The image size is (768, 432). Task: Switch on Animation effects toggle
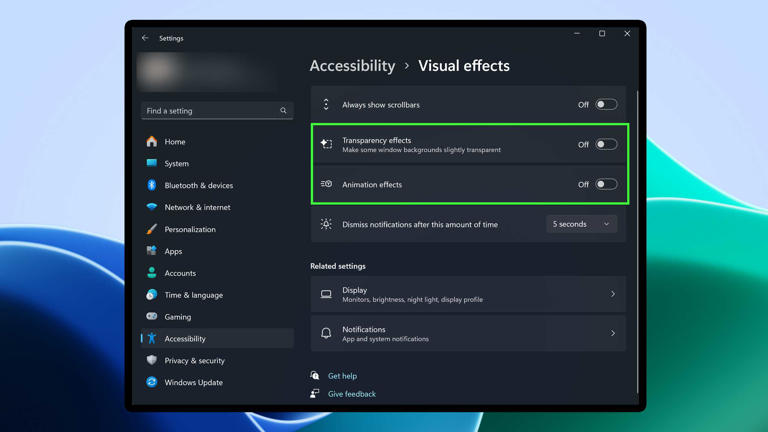(x=606, y=184)
